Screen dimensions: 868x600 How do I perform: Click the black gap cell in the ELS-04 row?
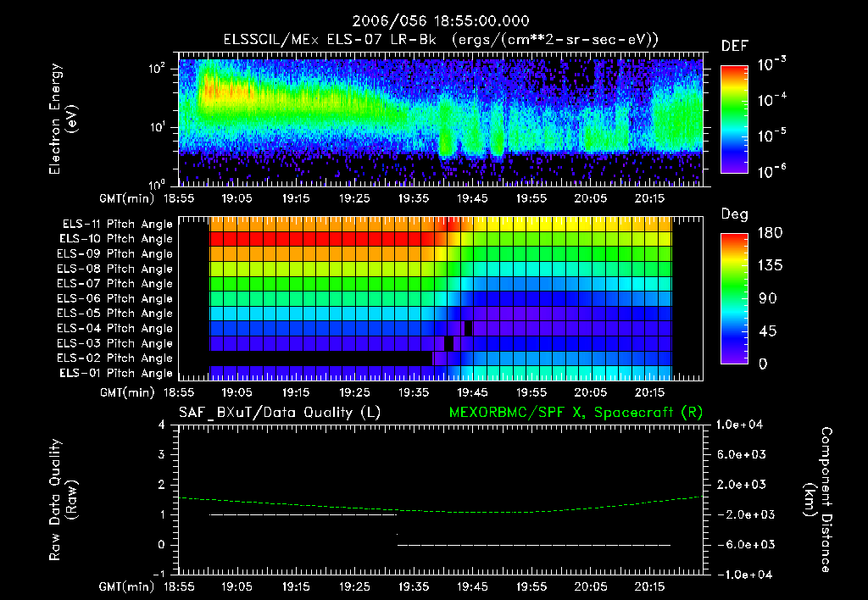click(468, 328)
